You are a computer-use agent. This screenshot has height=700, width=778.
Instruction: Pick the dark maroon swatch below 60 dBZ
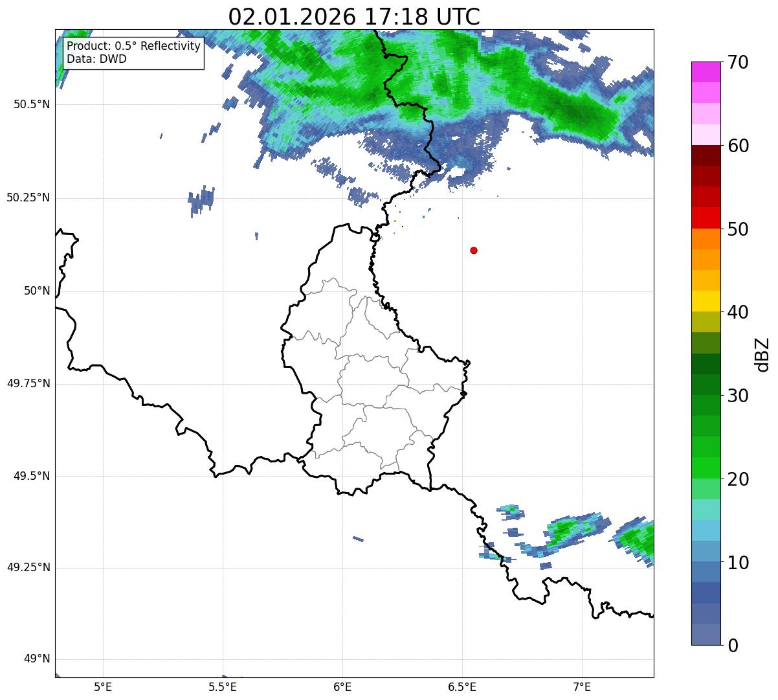[x=706, y=155]
